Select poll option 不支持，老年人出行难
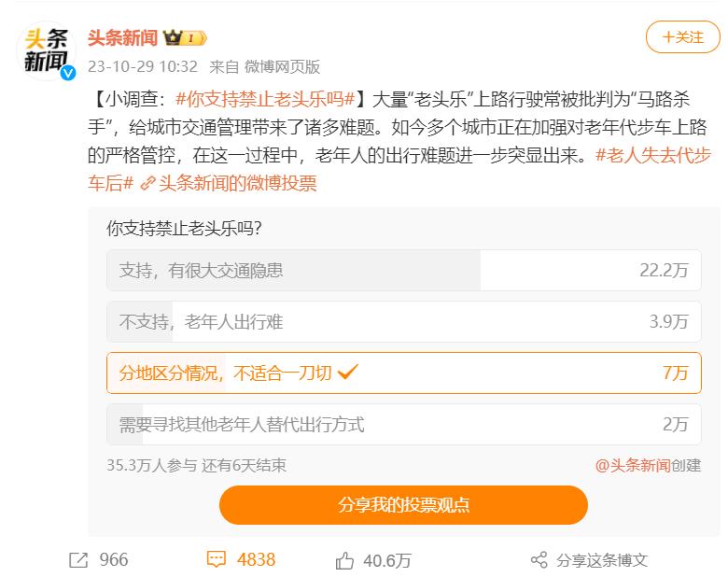The width and height of the screenshot is (728, 577). [x=403, y=322]
